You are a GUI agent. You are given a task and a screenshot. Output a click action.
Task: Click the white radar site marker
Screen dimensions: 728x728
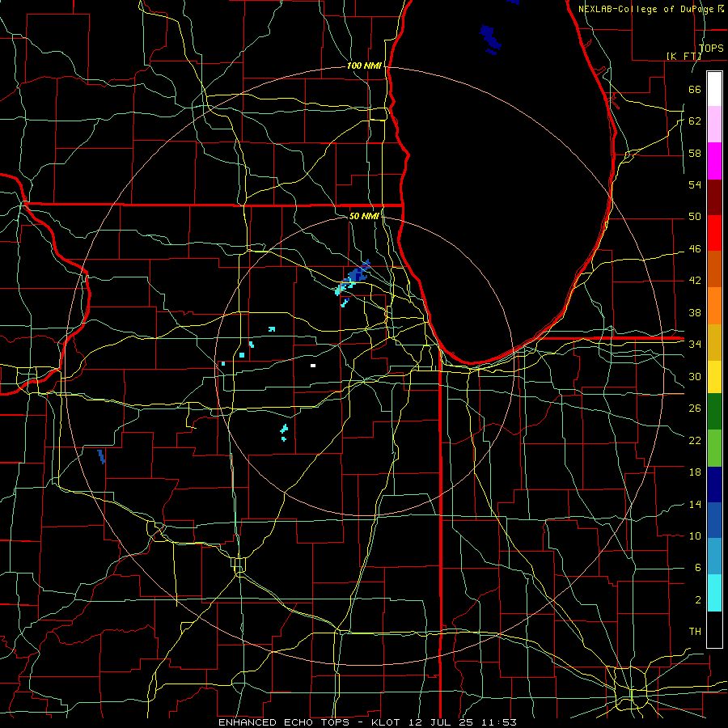[x=313, y=366]
